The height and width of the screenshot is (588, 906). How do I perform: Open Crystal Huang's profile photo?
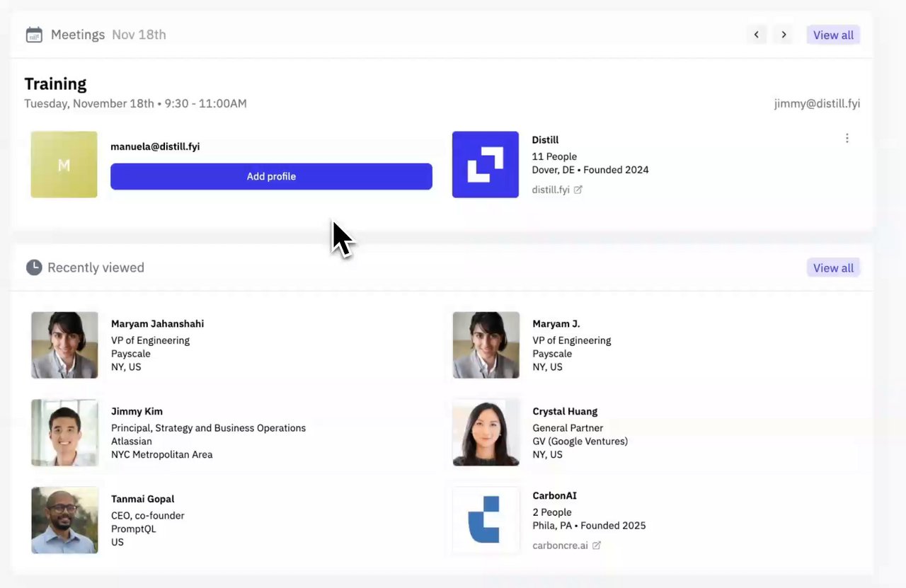point(486,432)
